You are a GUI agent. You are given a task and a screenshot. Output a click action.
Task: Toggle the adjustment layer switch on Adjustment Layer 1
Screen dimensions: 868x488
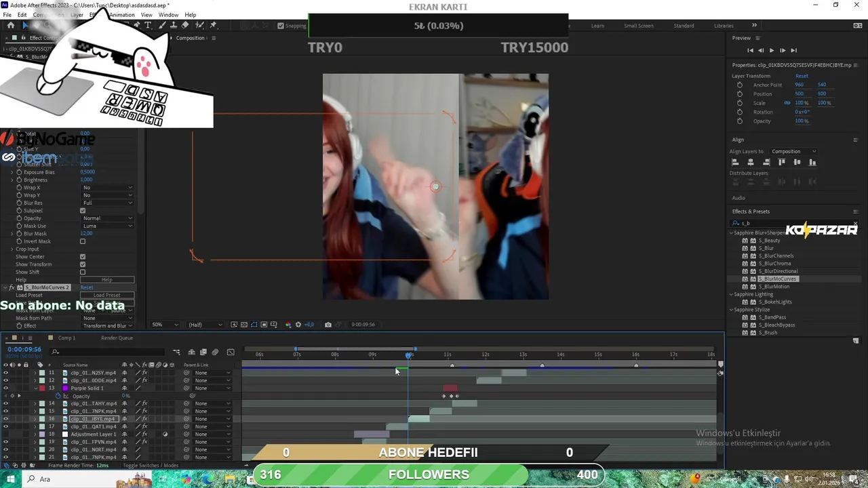[x=165, y=434]
